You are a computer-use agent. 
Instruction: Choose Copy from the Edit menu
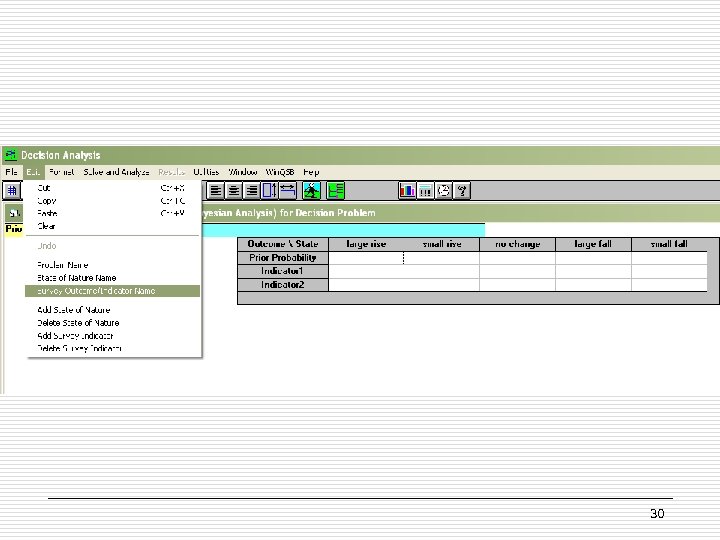112,201
